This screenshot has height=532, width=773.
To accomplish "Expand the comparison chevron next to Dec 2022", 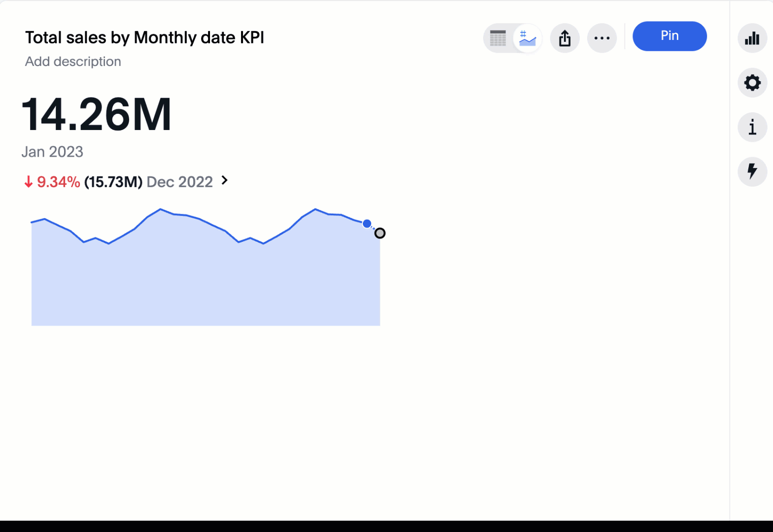I will tap(225, 180).
